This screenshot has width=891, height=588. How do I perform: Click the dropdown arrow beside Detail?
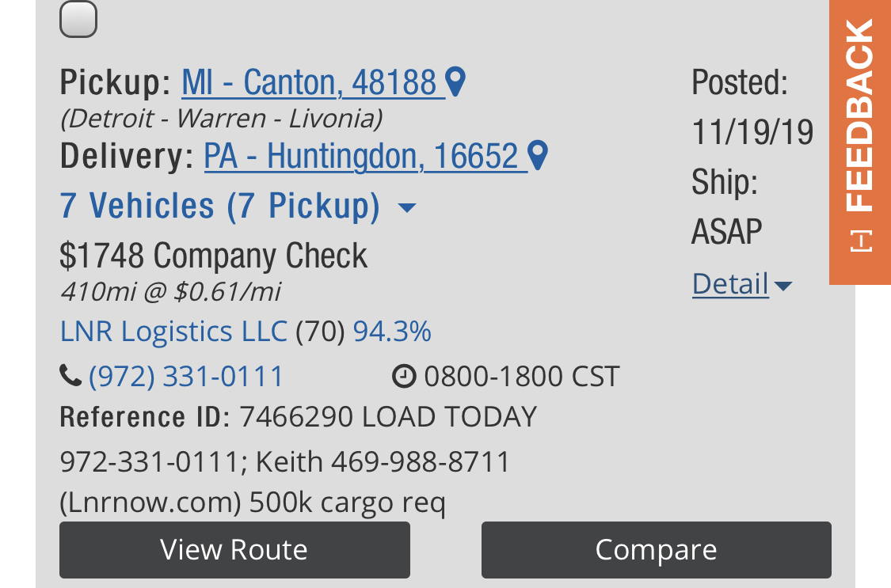(x=783, y=286)
